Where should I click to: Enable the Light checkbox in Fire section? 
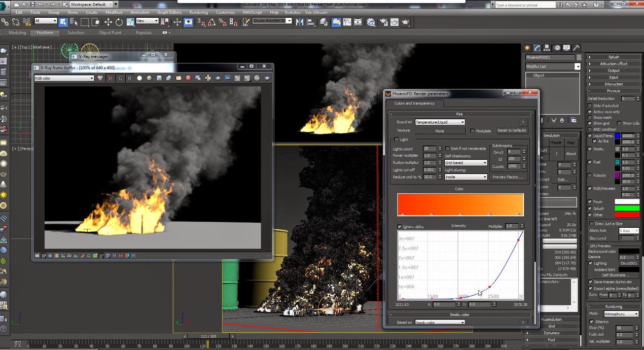(397, 139)
